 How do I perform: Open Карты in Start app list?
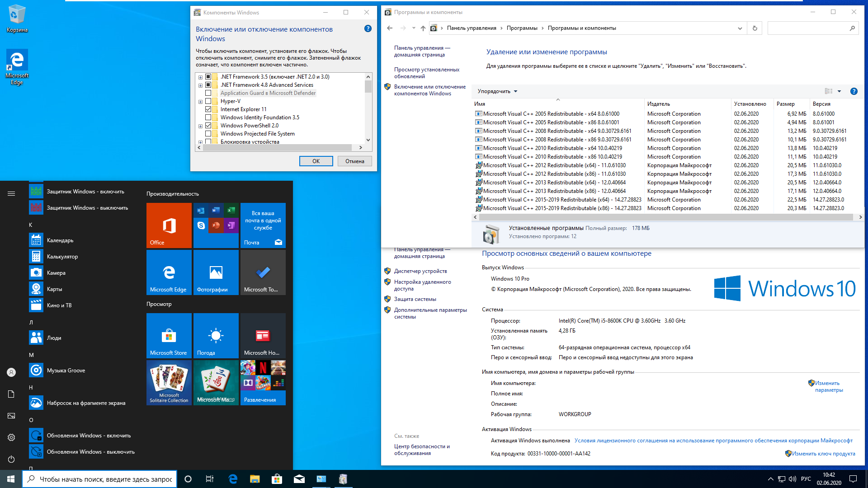[81, 289]
